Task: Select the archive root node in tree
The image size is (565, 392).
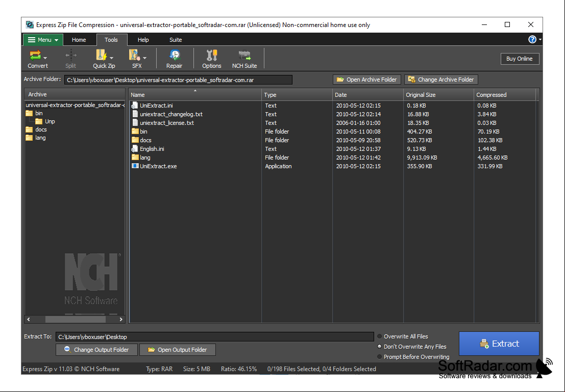Action: click(75, 105)
